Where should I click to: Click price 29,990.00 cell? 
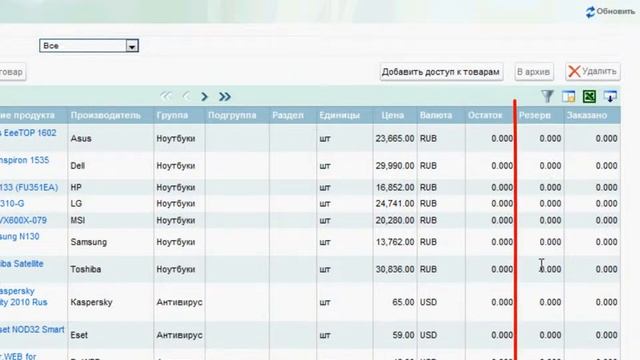point(395,166)
